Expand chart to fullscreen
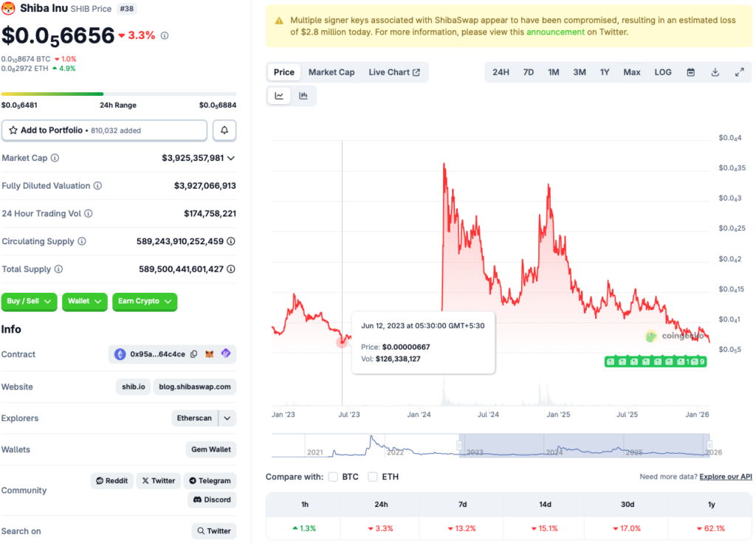 tap(740, 72)
